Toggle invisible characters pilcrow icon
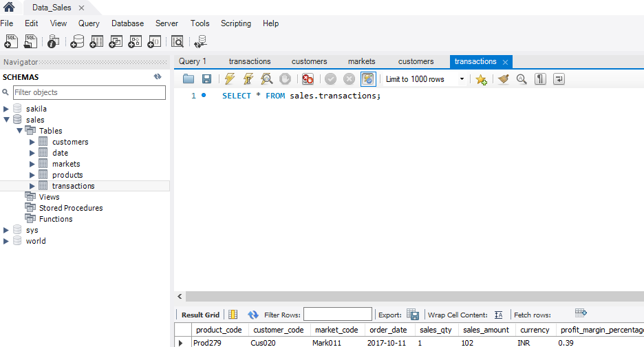Screen dimensions: 644x347 pyautogui.click(x=540, y=79)
